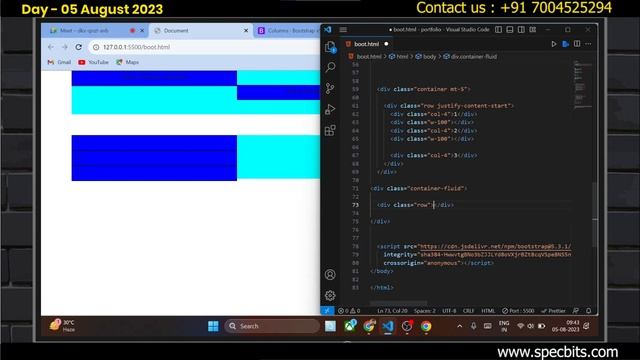The image size is (640, 360).
Task: Click the body breadcrumb item
Action: coord(429,57)
